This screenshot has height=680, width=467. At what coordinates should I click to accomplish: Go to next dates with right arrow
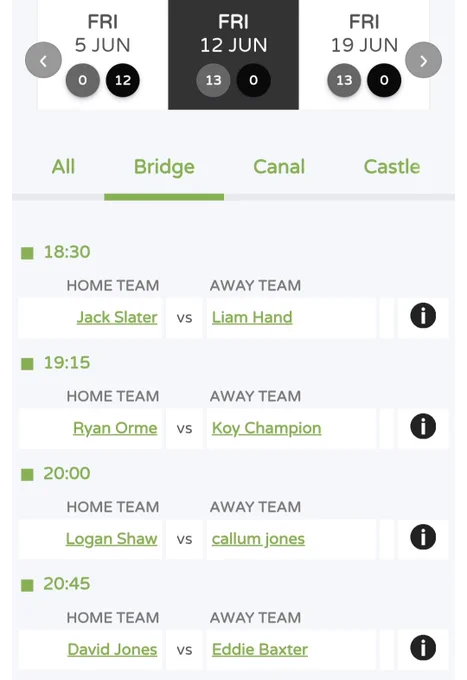click(424, 60)
